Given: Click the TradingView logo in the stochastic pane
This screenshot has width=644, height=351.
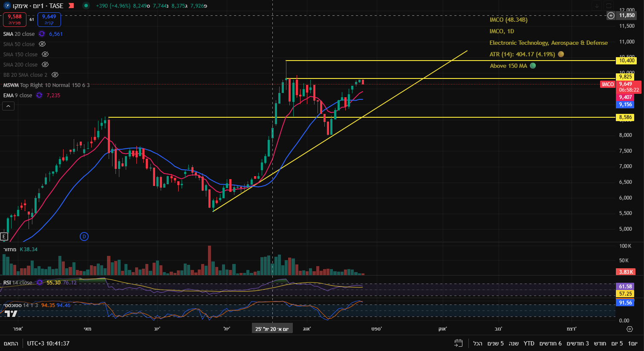Looking at the screenshot, I should (11, 314).
